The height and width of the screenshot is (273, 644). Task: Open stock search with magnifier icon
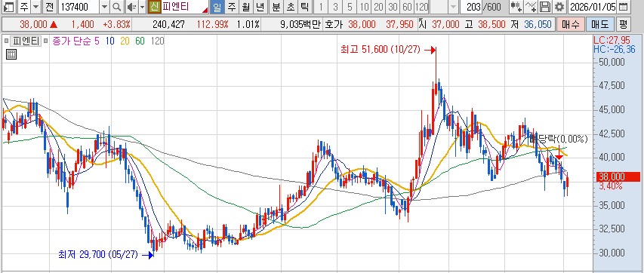tap(116, 7)
